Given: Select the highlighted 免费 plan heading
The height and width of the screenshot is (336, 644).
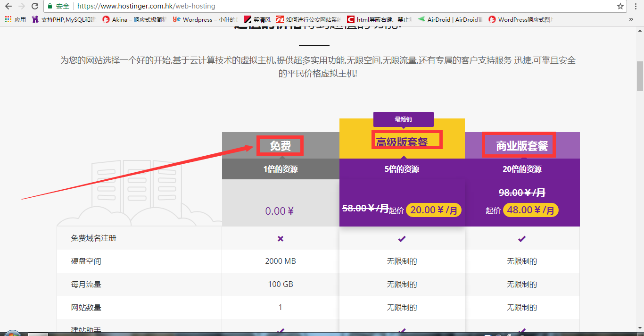Looking at the screenshot, I should click(280, 145).
